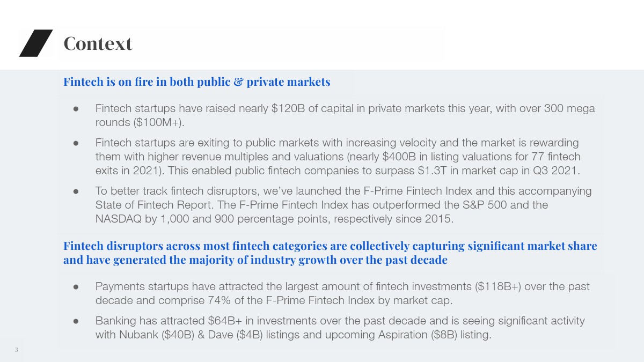Screen dimensions: 644x362
Task: Click the "$1.3T" market cap figure
Action: coord(433,171)
